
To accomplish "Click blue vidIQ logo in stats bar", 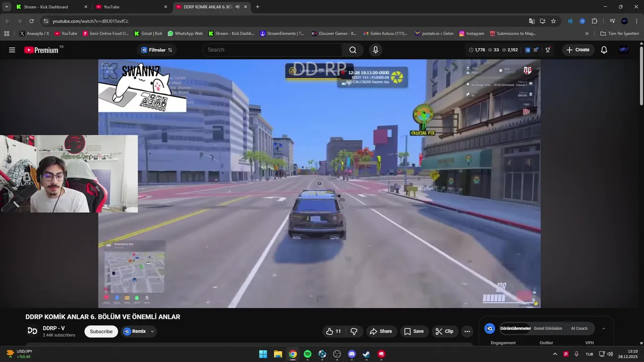I will click(x=527, y=50).
